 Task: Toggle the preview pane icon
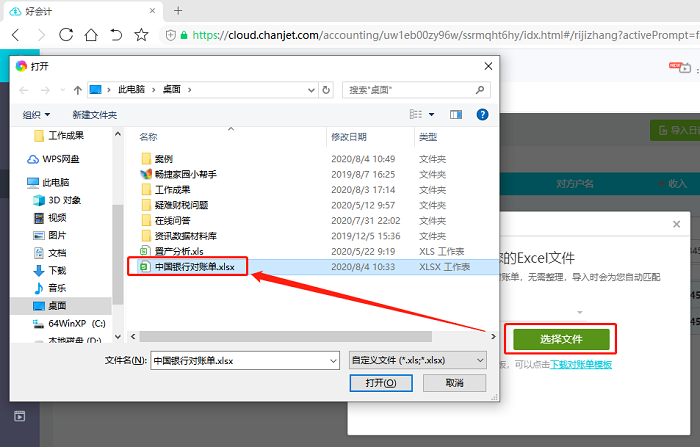pos(456,115)
